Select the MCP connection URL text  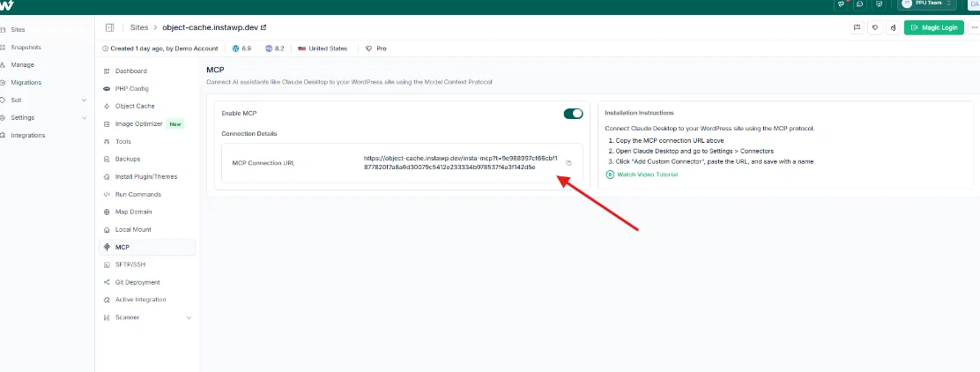pyautogui.click(x=460, y=163)
